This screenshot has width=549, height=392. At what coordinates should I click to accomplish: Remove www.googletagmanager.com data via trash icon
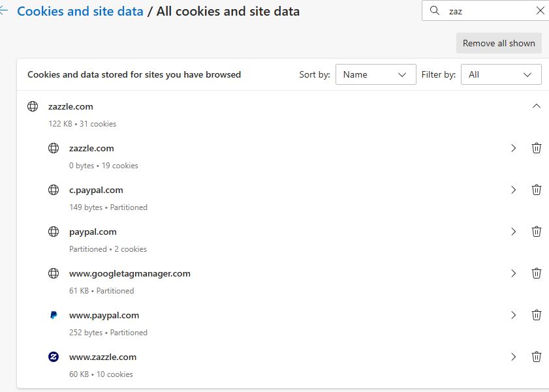click(x=537, y=273)
